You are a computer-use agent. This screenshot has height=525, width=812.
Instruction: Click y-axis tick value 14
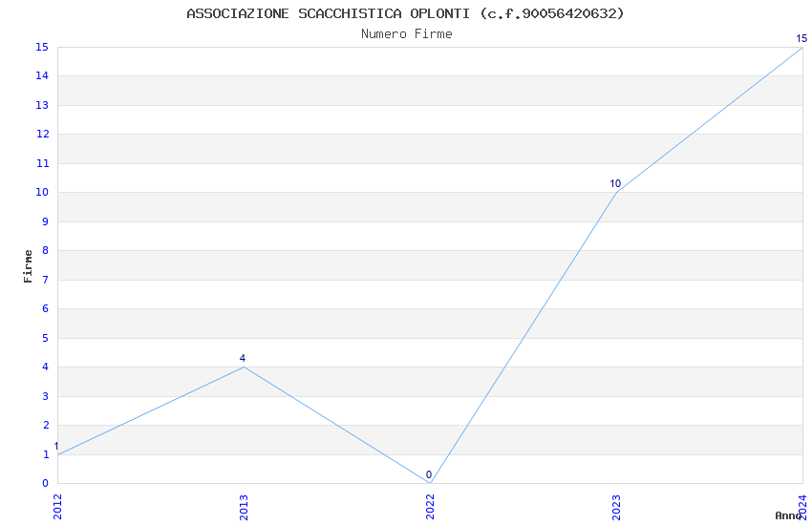click(42, 75)
